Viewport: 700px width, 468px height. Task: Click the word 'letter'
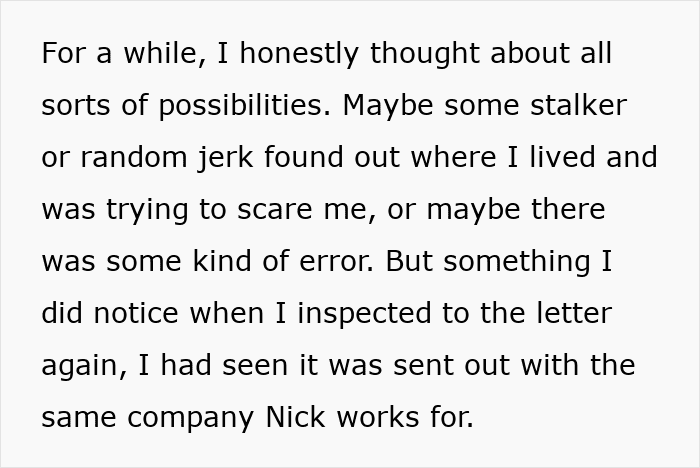tap(574, 313)
